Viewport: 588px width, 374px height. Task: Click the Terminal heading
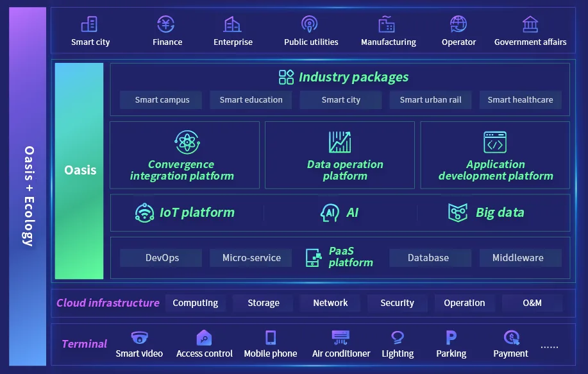click(x=85, y=344)
